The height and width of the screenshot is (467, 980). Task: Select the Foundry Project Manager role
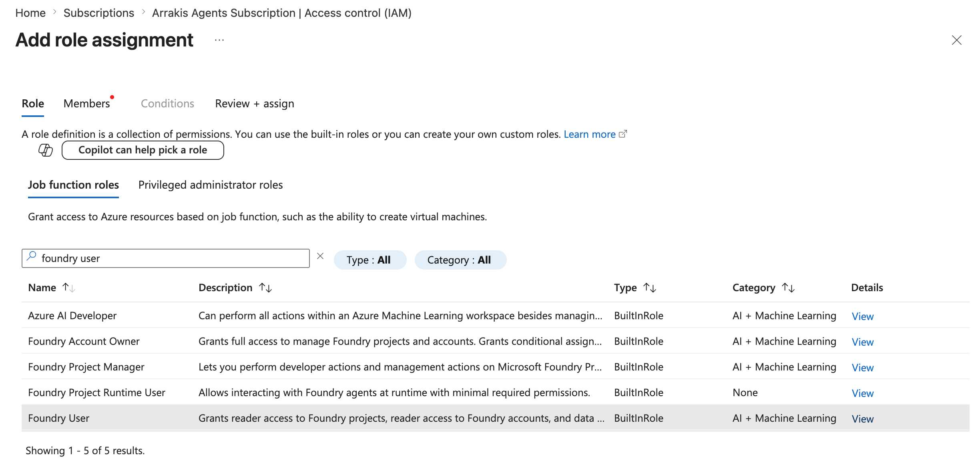coord(86,367)
